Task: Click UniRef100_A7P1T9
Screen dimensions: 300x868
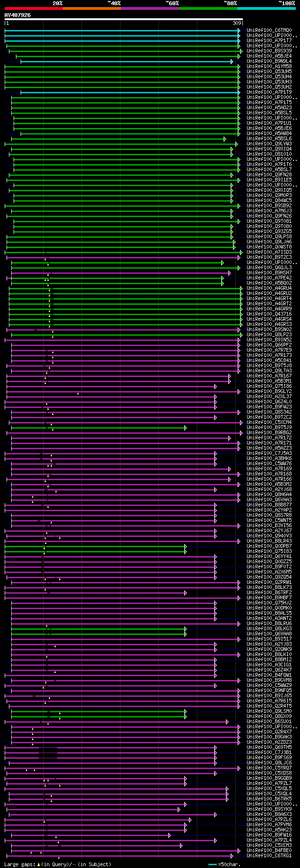Action: pyautogui.click(x=269, y=92)
